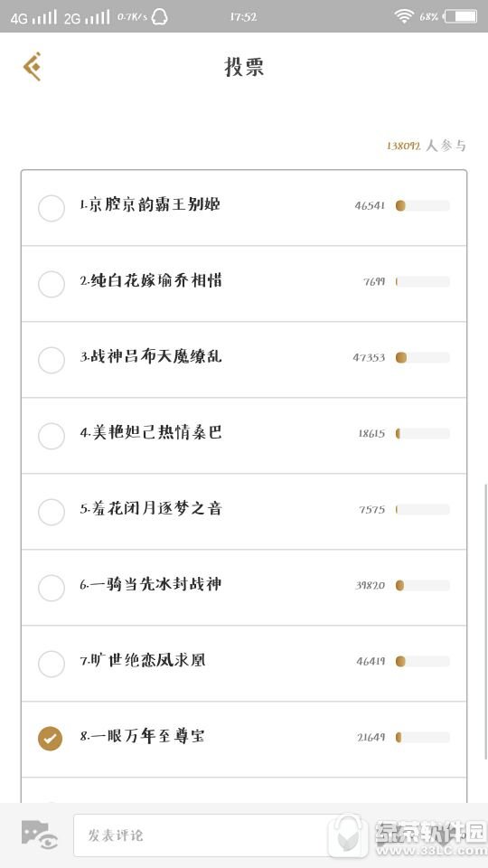Open the comment visibility eye icon
This screenshot has height=868, width=488.
click(x=40, y=835)
